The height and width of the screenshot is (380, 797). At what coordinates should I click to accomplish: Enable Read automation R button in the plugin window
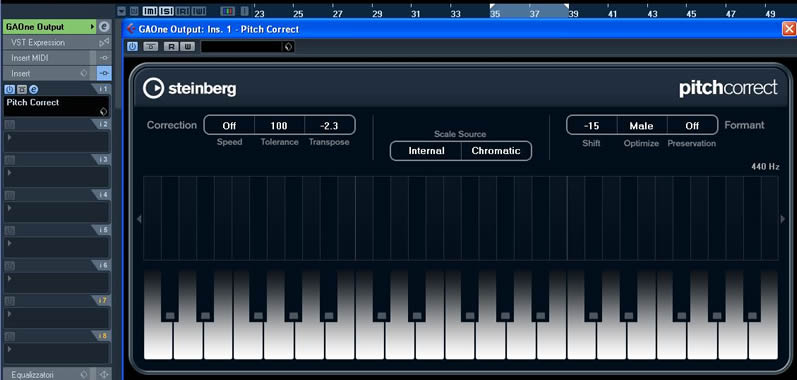click(171, 47)
